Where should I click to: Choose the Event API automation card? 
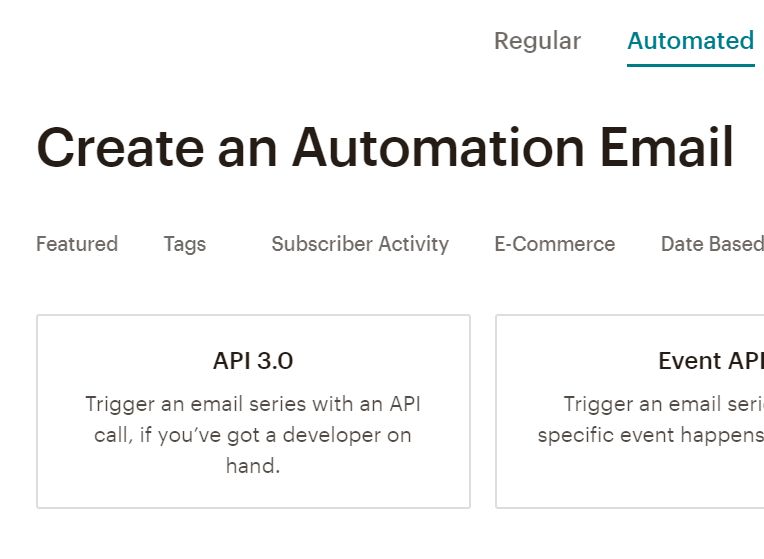(630, 411)
